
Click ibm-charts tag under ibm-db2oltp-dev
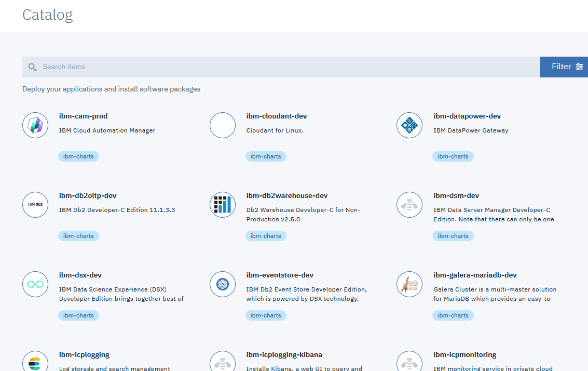(78, 236)
